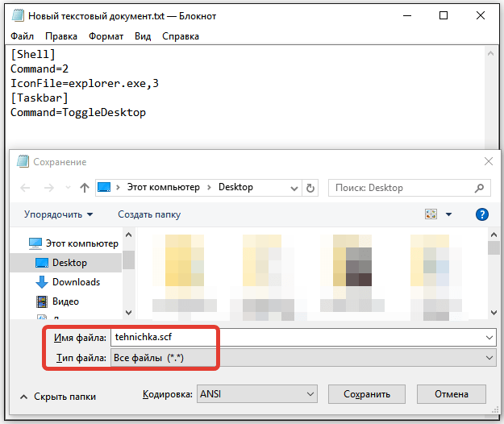Expand the view options dropdown arrow

click(448, 214)
